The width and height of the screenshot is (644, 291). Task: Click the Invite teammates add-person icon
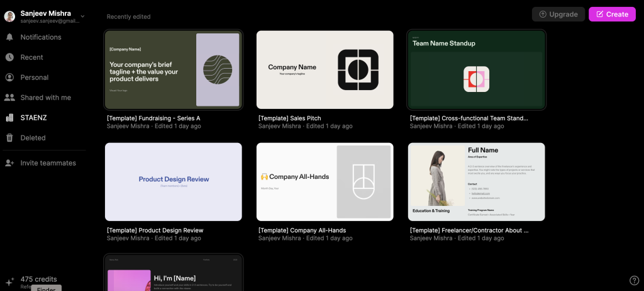tap(9, 163)
